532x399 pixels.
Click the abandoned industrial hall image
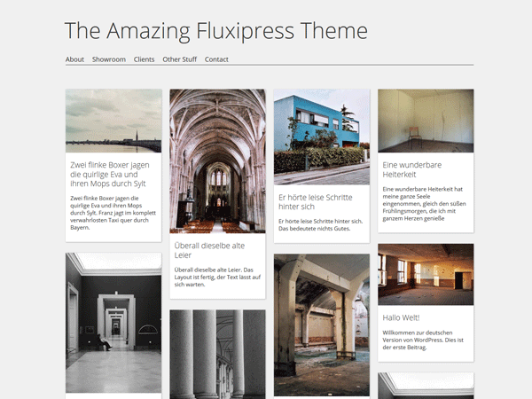coord(321,324)
